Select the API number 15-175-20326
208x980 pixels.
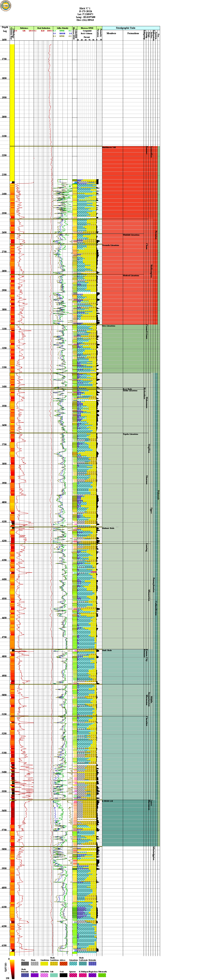coord(85,11)
